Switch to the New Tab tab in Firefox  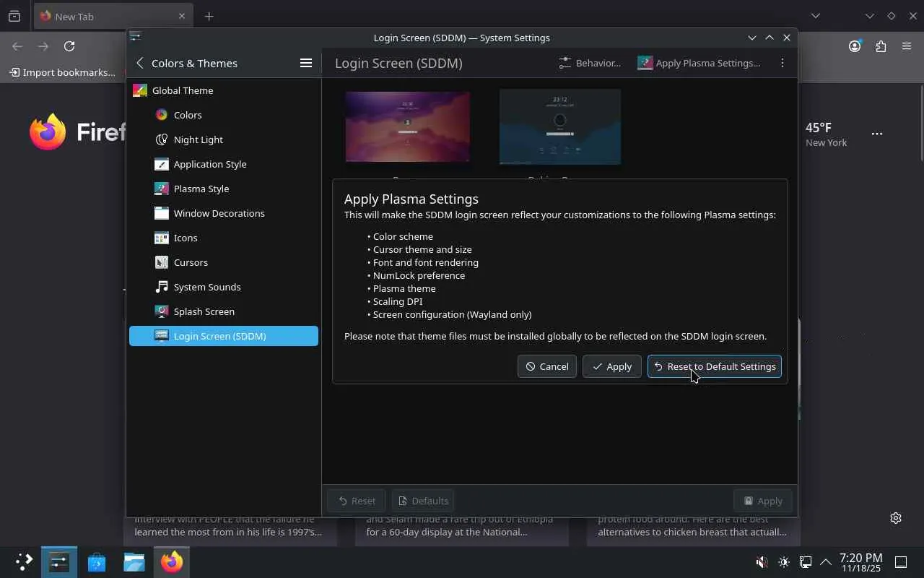click(x=113, y=16)
